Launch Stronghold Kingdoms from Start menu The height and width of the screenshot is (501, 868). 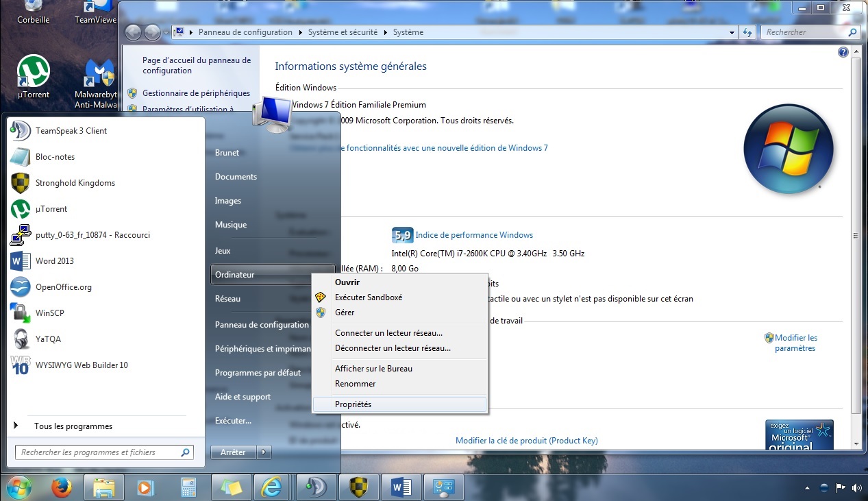pyautogui.click(x=75, y=183)
